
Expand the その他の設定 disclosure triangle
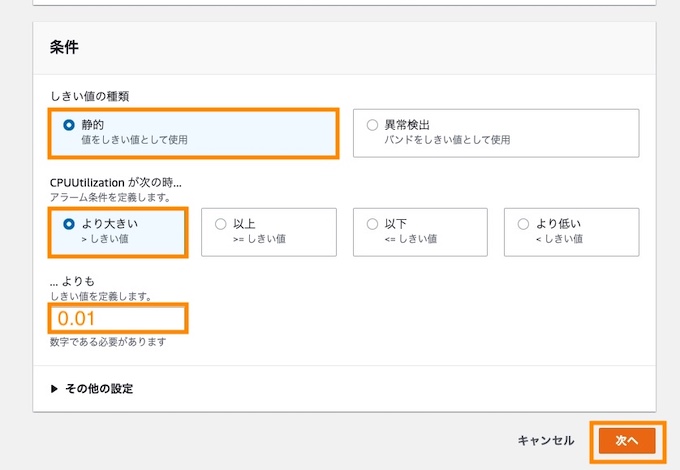click(x=54, y=388)
